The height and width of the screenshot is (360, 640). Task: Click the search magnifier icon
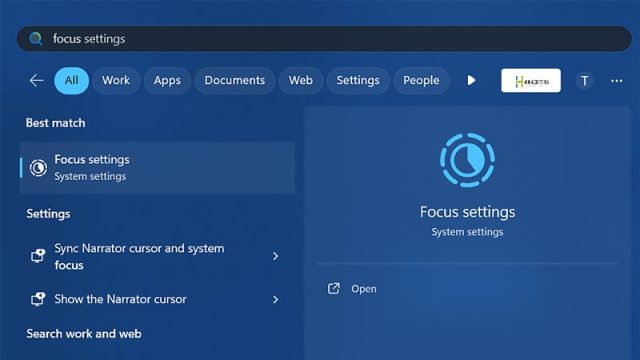(36, 39)
